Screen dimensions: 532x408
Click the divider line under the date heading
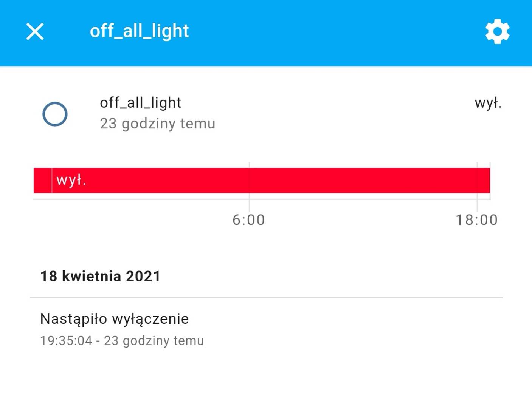266,297
